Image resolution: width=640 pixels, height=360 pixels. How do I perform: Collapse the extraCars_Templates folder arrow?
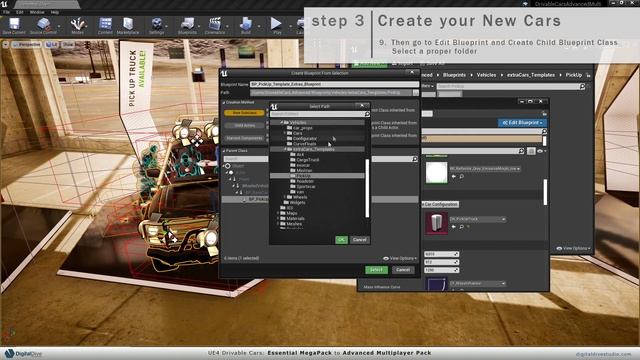285,149
